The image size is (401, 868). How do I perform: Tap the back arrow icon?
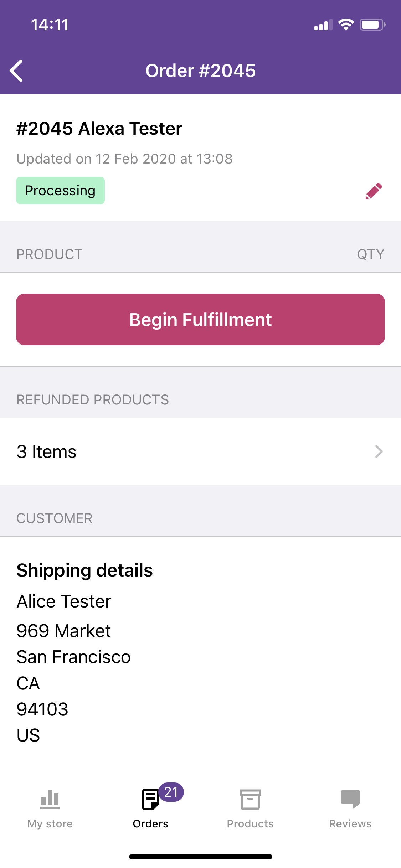click(x=16, y=71)
